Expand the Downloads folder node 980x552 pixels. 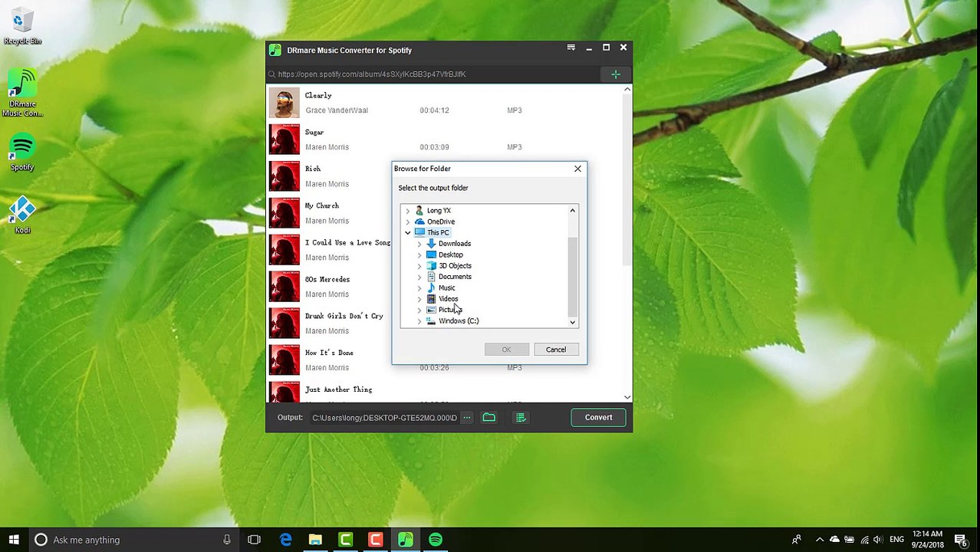[419, 244]
